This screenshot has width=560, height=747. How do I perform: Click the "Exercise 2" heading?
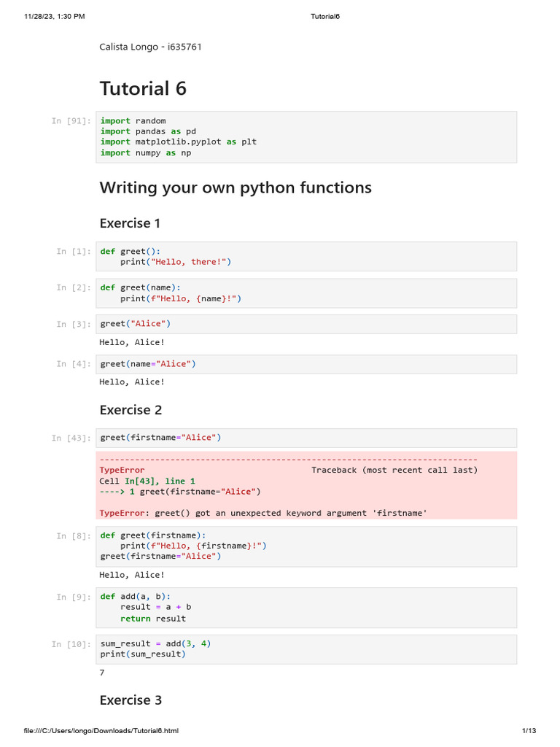(131, 410)
